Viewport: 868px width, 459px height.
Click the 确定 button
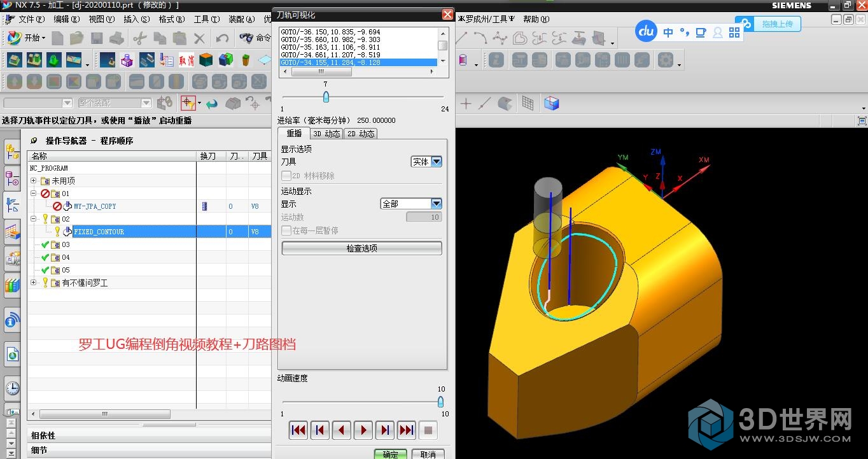click(x=391, y=454)
